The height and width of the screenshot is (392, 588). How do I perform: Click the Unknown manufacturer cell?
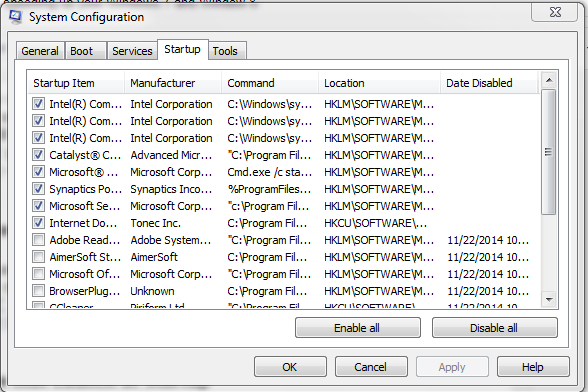(x=152, y=291)
